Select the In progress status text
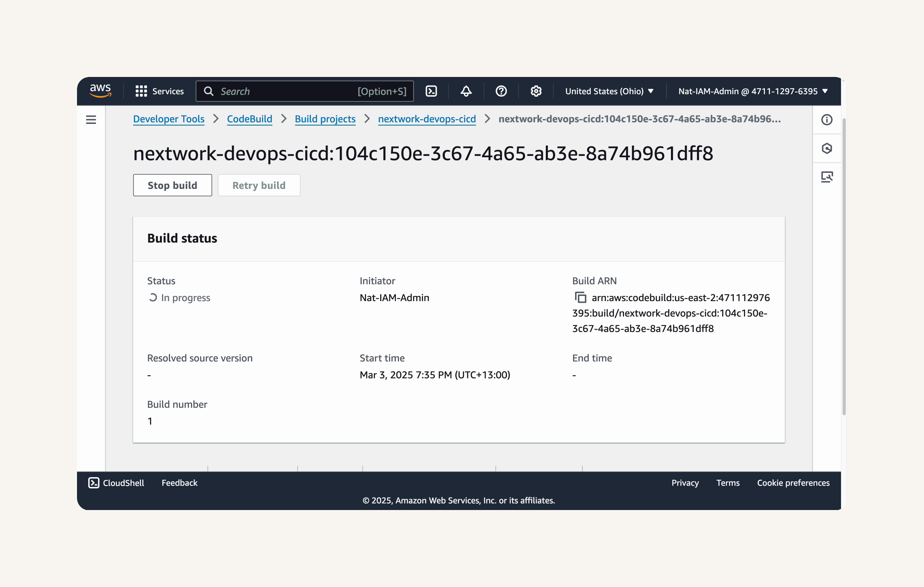Screen dimensions: 924x587 tap(186, 298)
